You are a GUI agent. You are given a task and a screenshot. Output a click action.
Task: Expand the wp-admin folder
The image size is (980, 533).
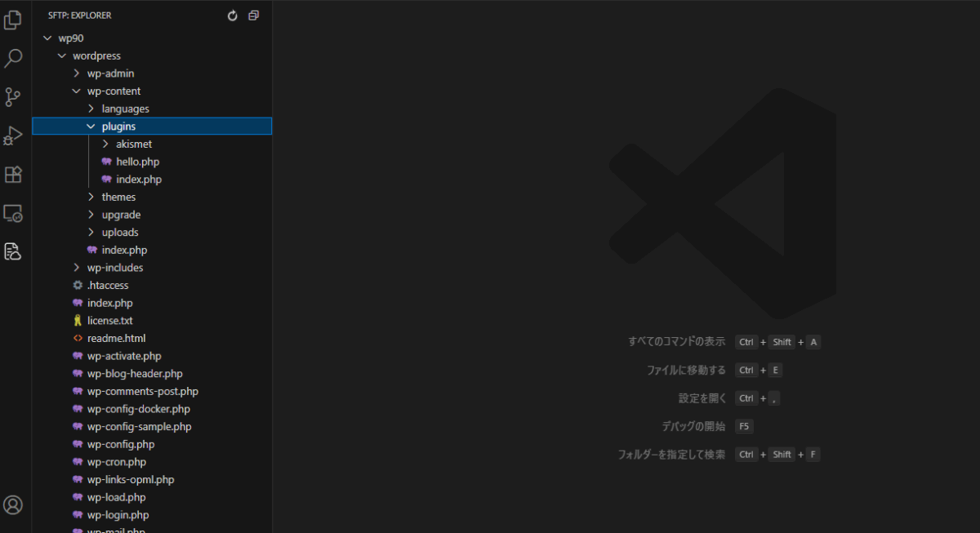(77, 73)
